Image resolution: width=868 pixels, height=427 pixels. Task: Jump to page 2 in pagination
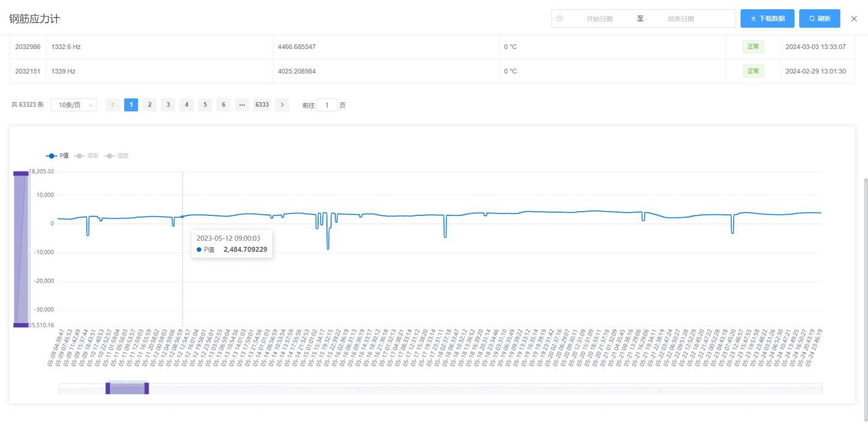[x=150, y=105]
